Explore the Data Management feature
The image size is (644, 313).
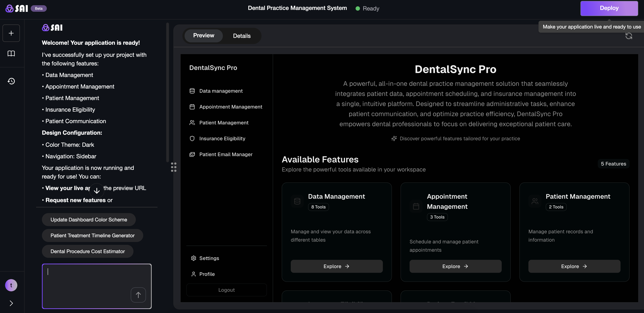point(336,266)
